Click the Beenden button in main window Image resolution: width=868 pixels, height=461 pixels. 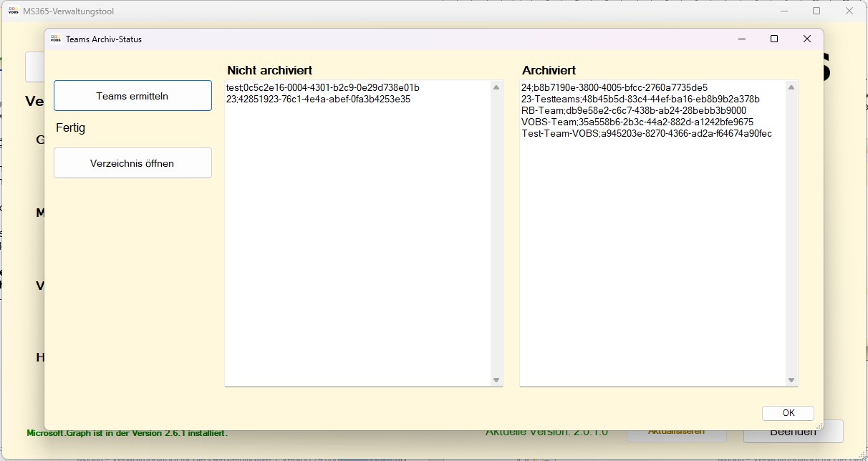[793, 432]
